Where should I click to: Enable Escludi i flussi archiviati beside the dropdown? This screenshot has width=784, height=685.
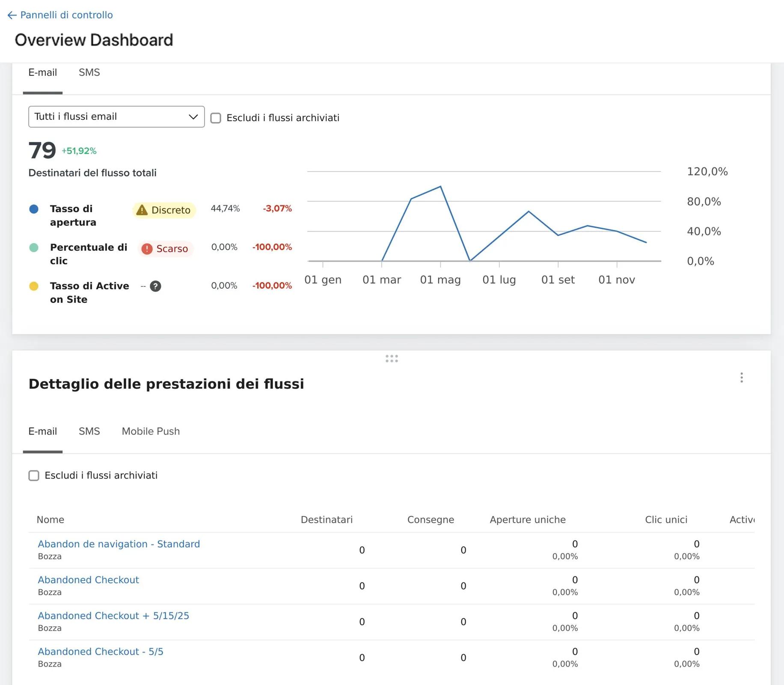click(x=216, y=118)
